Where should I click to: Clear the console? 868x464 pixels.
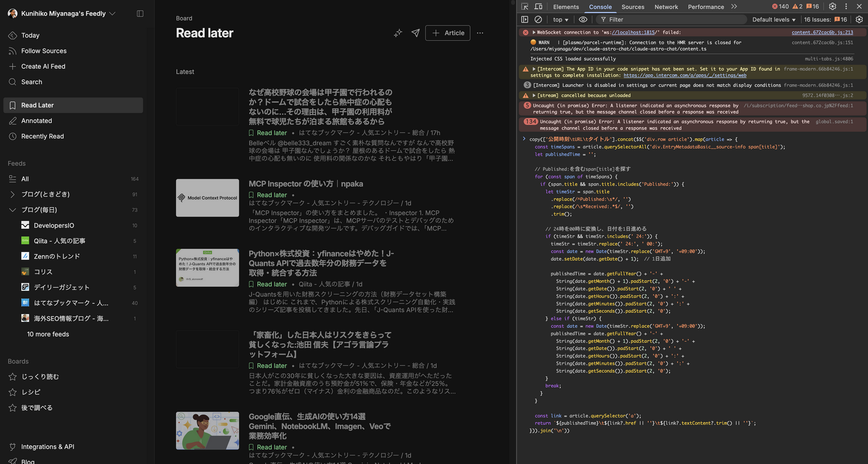coord(538,20)
